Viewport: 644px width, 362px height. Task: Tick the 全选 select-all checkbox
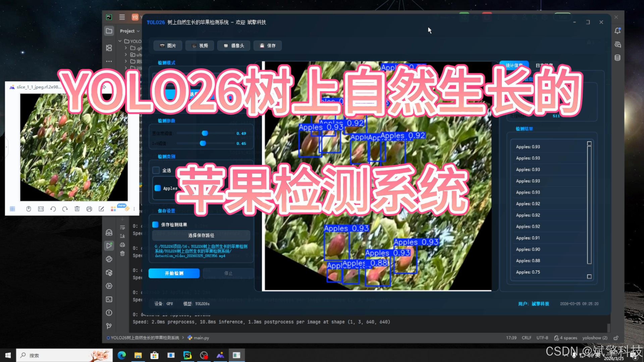[x=156, y=170]
